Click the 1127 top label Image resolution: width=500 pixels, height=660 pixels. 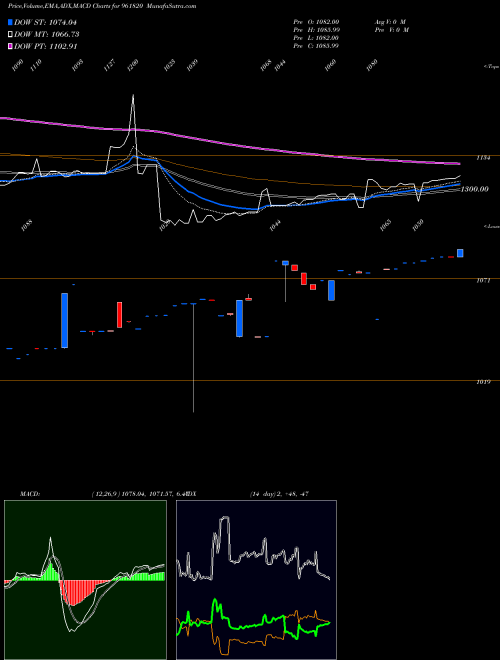point(110,65)
